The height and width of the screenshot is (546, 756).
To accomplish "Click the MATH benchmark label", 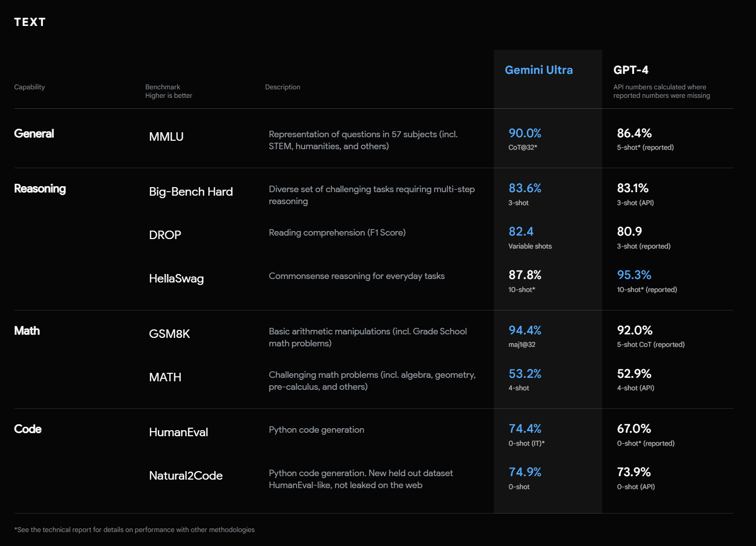I will click(165, 377).
